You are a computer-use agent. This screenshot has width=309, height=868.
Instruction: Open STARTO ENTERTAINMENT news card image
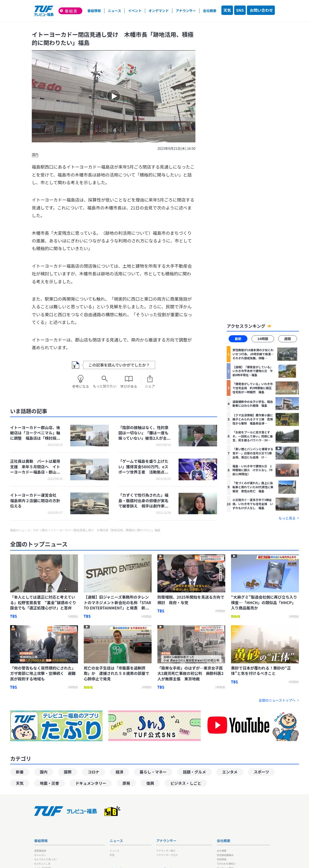tap(117, 573)
